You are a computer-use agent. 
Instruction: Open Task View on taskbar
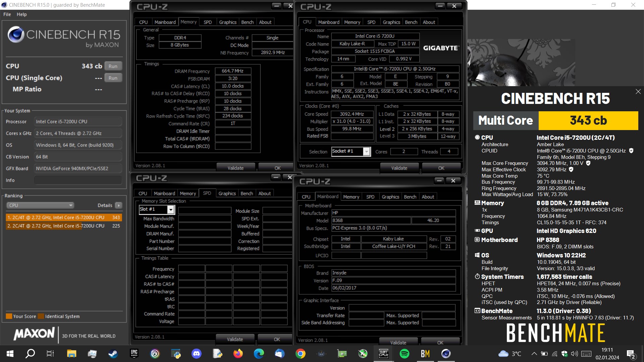click(50, 354)
